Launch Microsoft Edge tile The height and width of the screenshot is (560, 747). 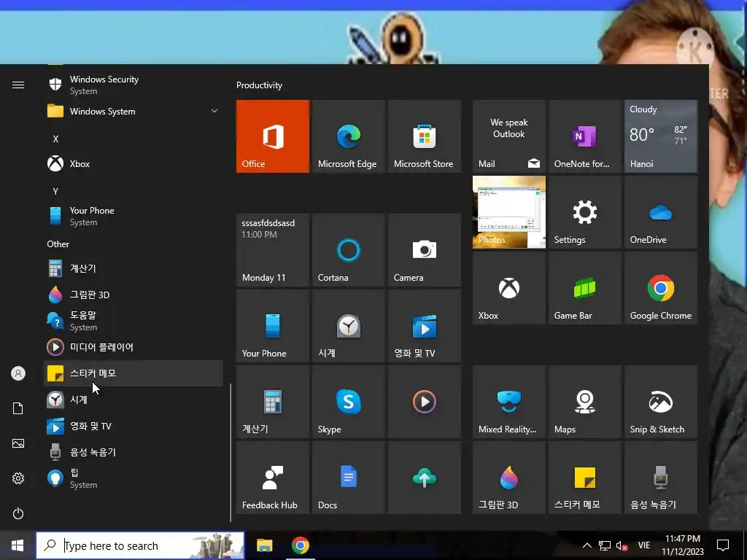point(348,136)
